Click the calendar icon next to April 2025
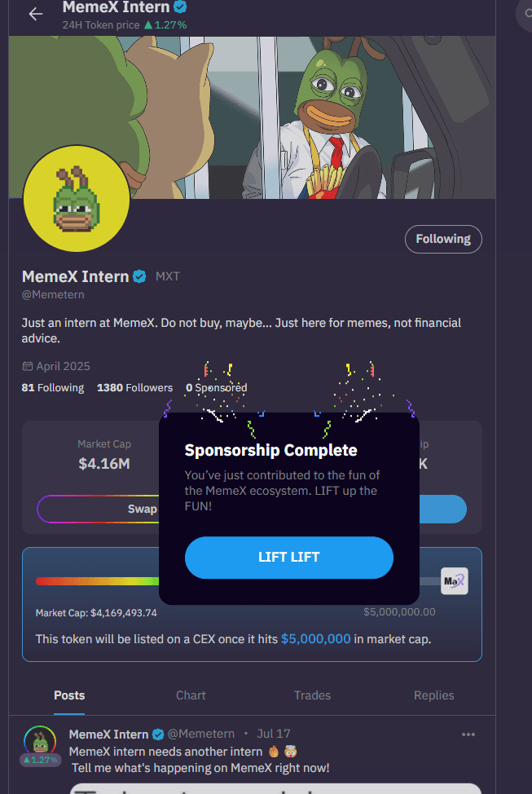 [28, 366]
